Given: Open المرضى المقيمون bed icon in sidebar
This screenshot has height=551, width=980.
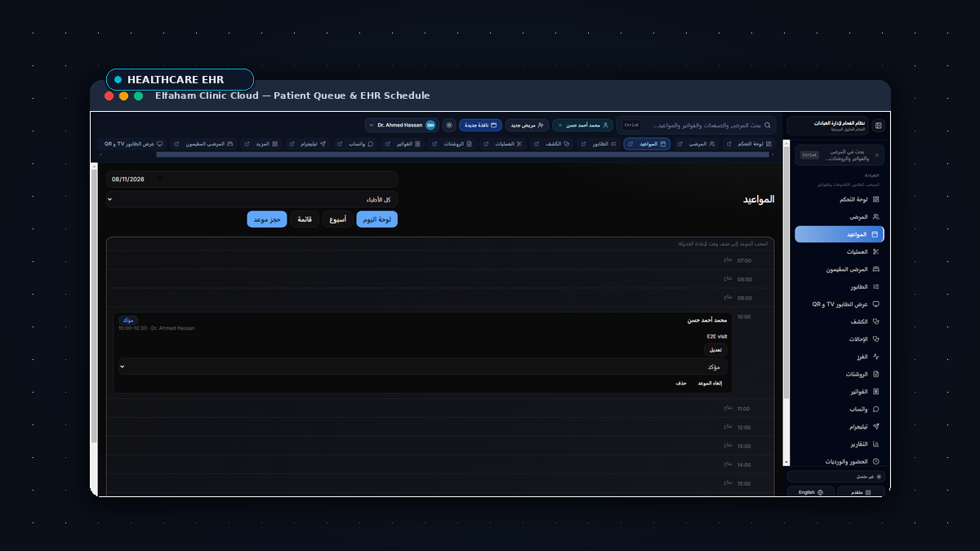Looking at the screenshot, I should click(x=875, y=269).
